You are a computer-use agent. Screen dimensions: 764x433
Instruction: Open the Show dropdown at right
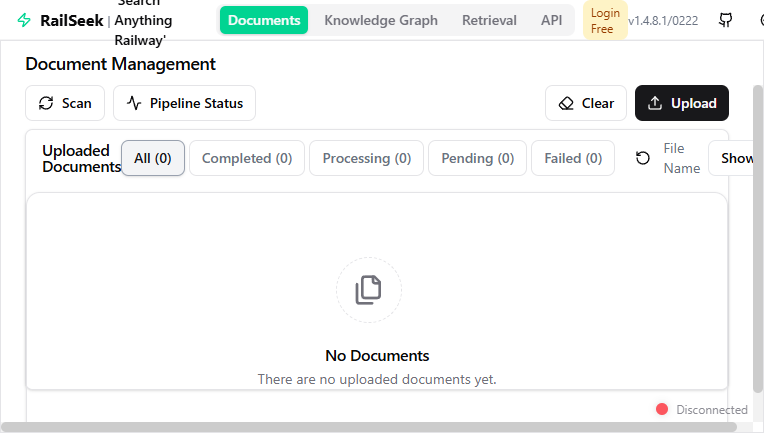click(736, 158)
